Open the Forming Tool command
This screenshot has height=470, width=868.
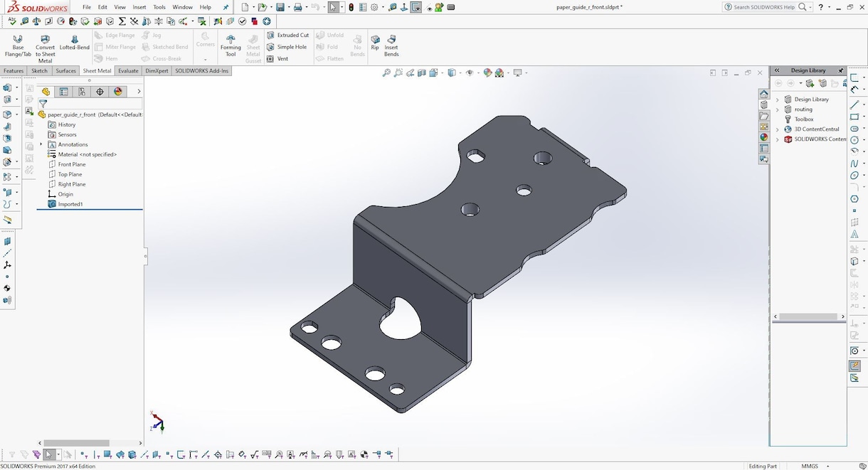(231, 46)
